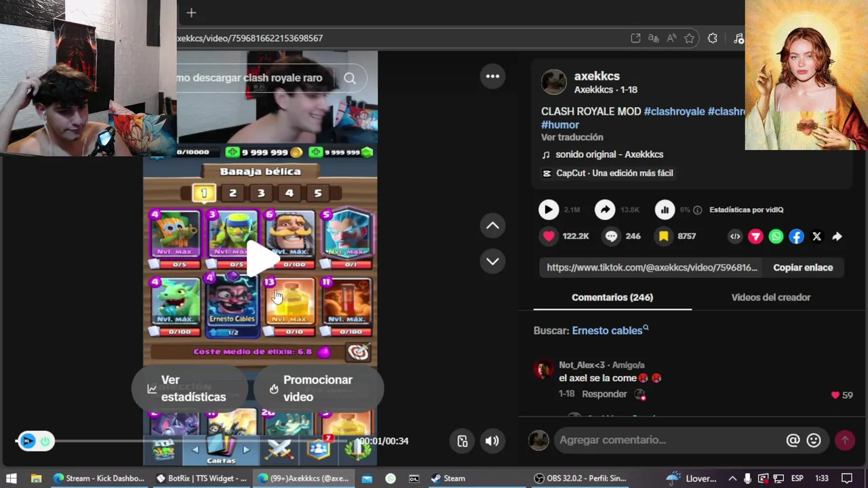868x488 pixels.
Task: Switch to BotRix TTS Widget taskbar window
Action: [201, 479]
